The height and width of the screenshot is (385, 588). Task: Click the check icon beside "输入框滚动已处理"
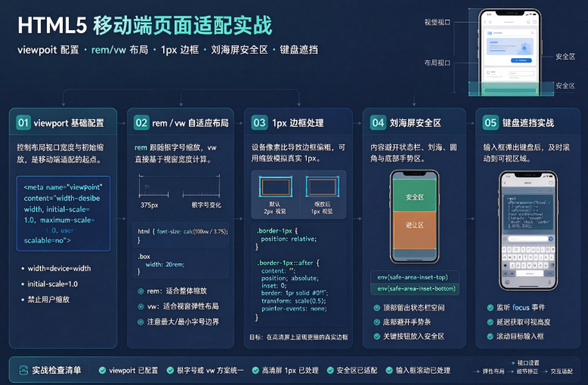tap(389, 371)
